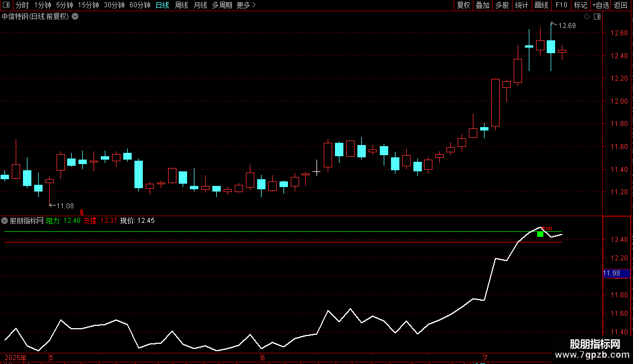The image size is (633, 364).
Task: Open the 复权 adjustment menu
Action: click(463, 5)
